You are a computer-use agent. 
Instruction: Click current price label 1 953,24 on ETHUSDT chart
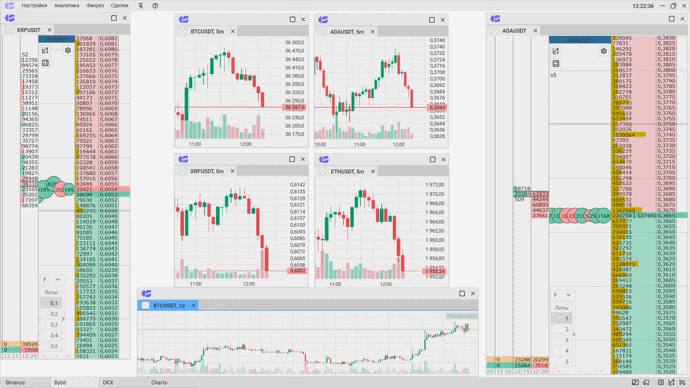(434, 271)
